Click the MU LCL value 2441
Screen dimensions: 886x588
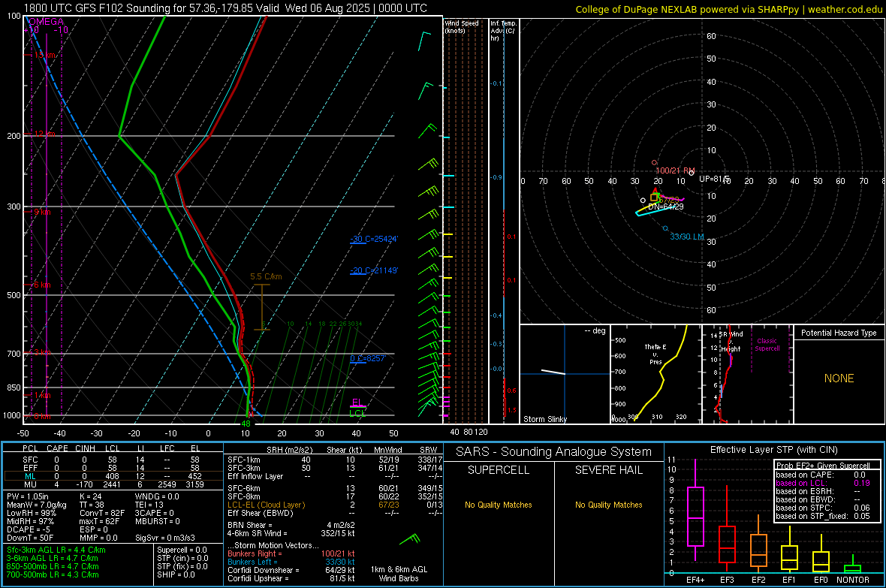(112, 484)
